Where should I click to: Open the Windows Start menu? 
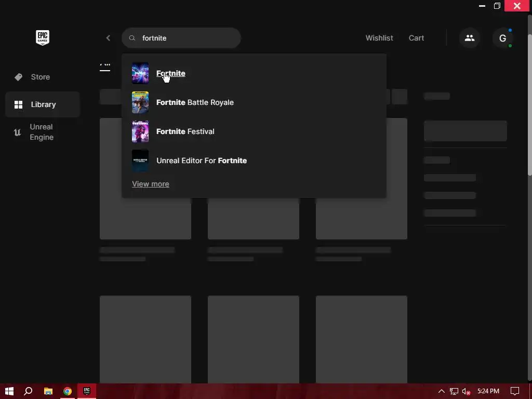9,391
